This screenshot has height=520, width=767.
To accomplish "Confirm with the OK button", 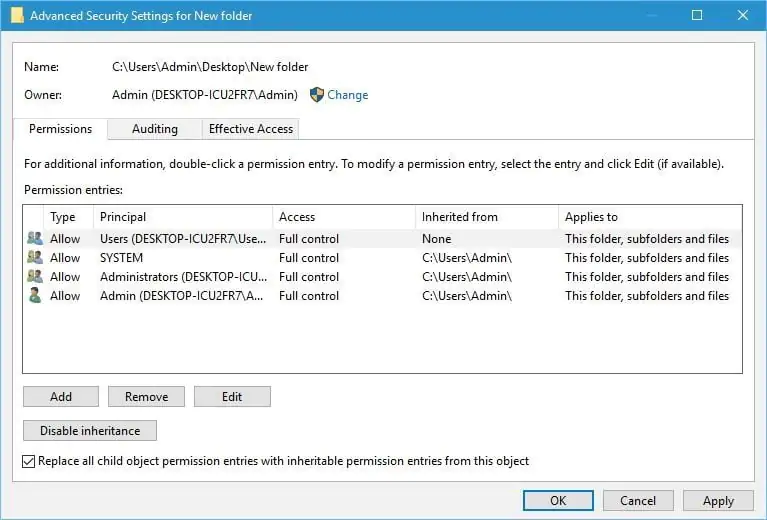I will click(x=558, y=500).
